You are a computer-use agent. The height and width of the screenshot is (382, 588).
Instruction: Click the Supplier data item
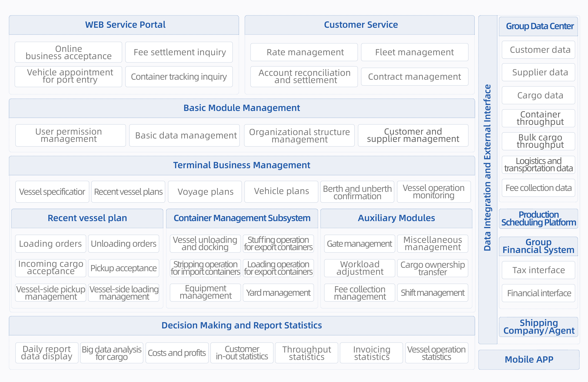539,72
